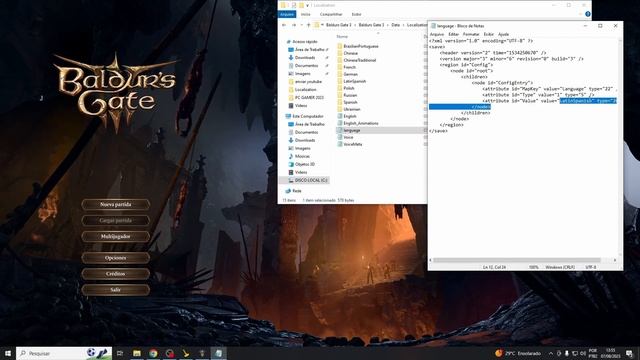Open File Explorer from the taskbar
Viewport: 640px width, 360px height.
(x=137, y=353)
